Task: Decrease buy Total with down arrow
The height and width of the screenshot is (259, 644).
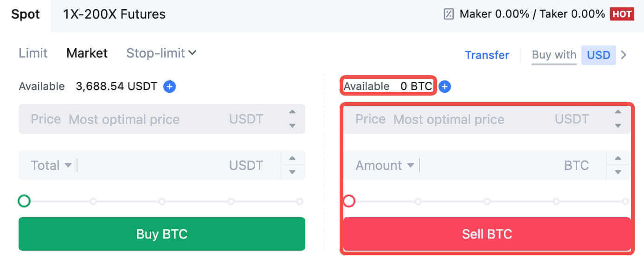Action: pos(292,172)
